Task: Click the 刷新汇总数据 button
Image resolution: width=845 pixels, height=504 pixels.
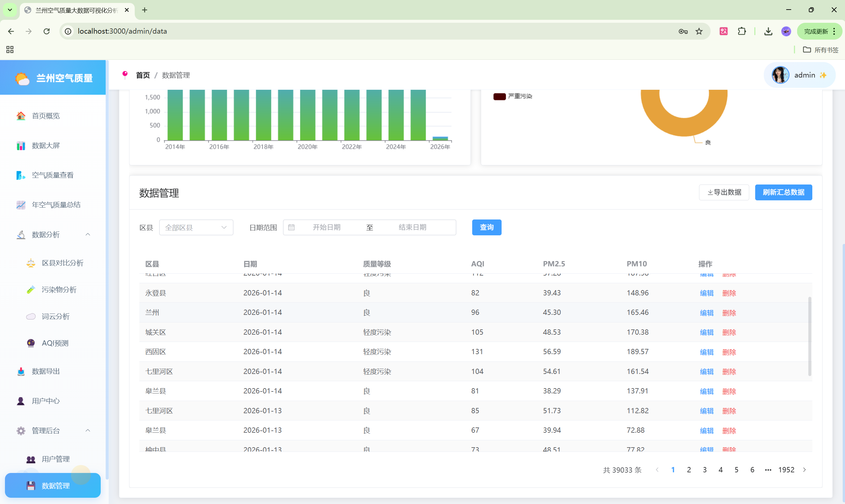Action: (783, 192)
